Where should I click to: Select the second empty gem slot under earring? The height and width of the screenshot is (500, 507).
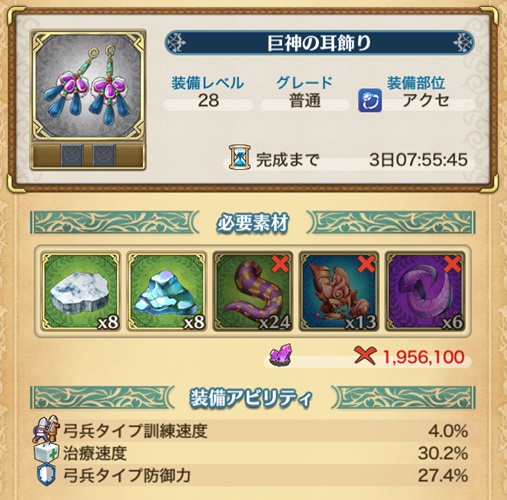pyautogui.click(x=104, y=155)
